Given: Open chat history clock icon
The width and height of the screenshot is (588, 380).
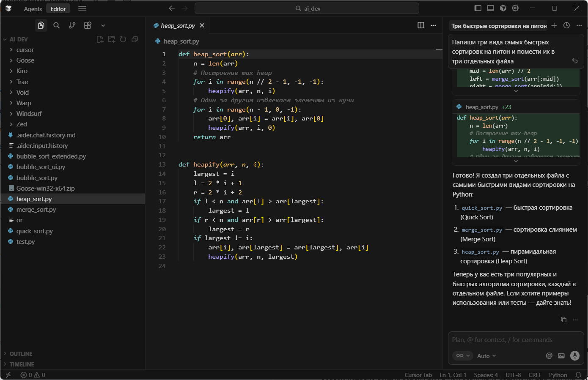Looking at the screenshot, I should coord(566,25).
